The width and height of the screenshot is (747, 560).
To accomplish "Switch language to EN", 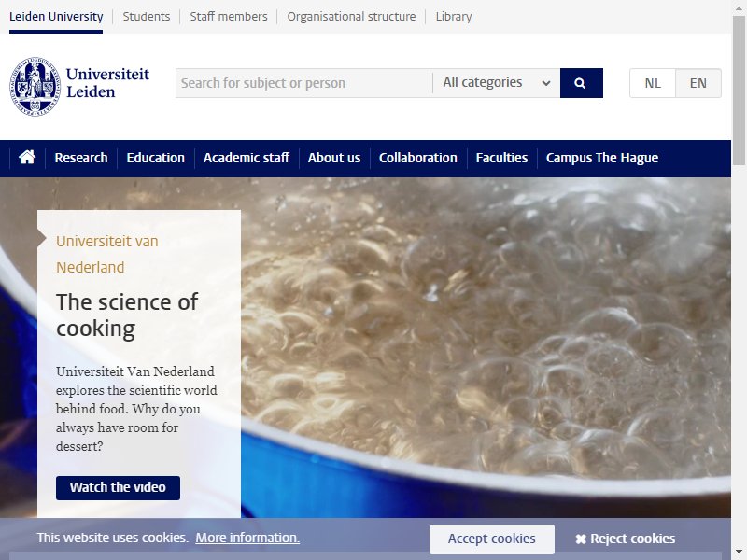I will click(x=698, y=83).
